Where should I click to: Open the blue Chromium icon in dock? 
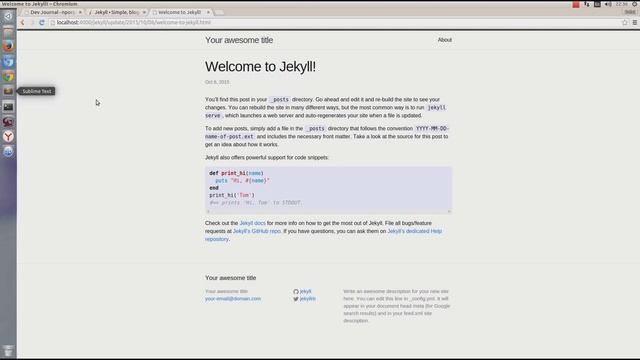pos(8,62)
